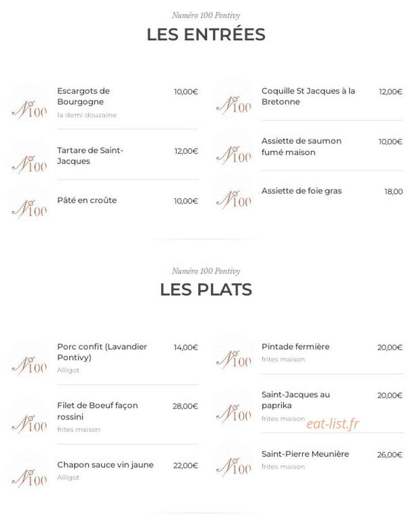Select the Assiette de saumon fumé maison item
This screenshot has height=516, width=420.
301,146
